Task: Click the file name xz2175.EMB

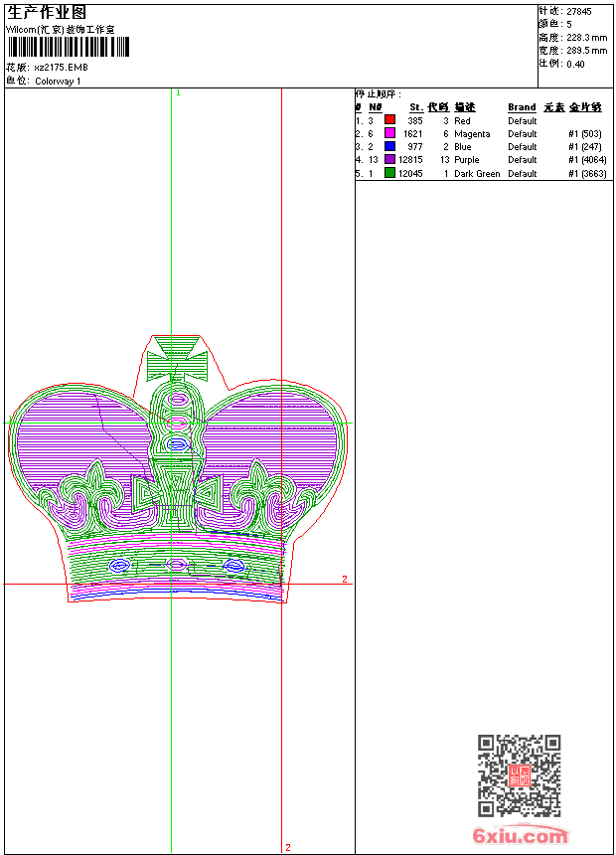Action: pos(63,68)
